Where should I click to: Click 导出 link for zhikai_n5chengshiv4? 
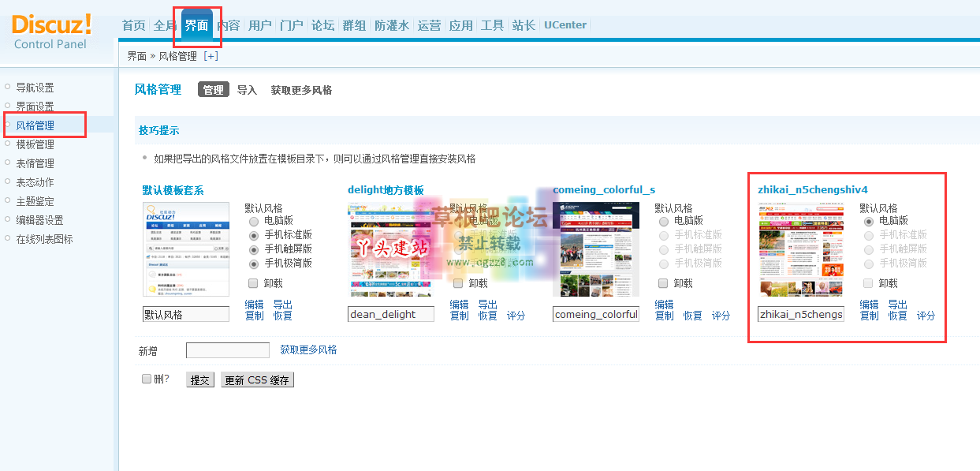click(x=897, y=305)
